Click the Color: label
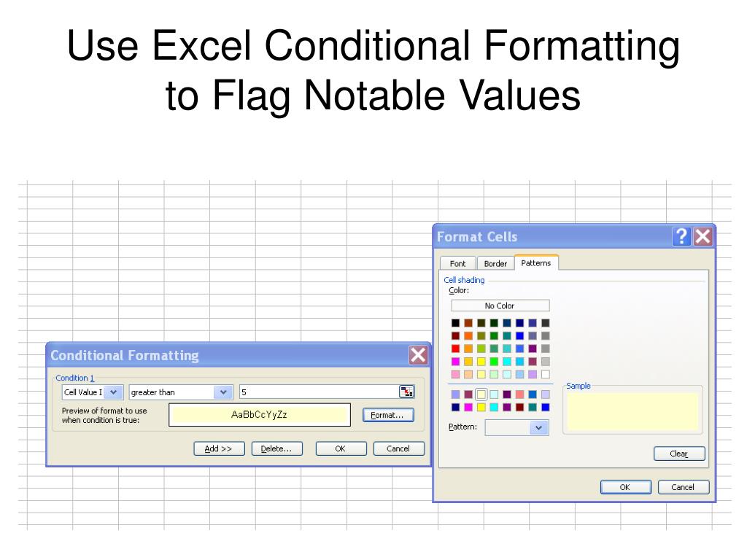 [459, 290]
